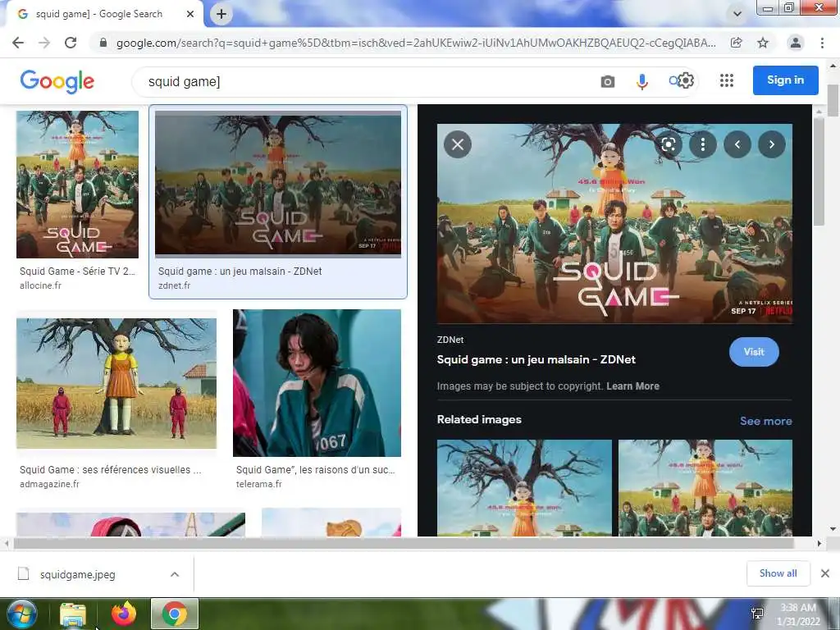The height and width of the screenshot is (630, 840).
Task: Close the downloads bar
Action: [x=825, y=573]
